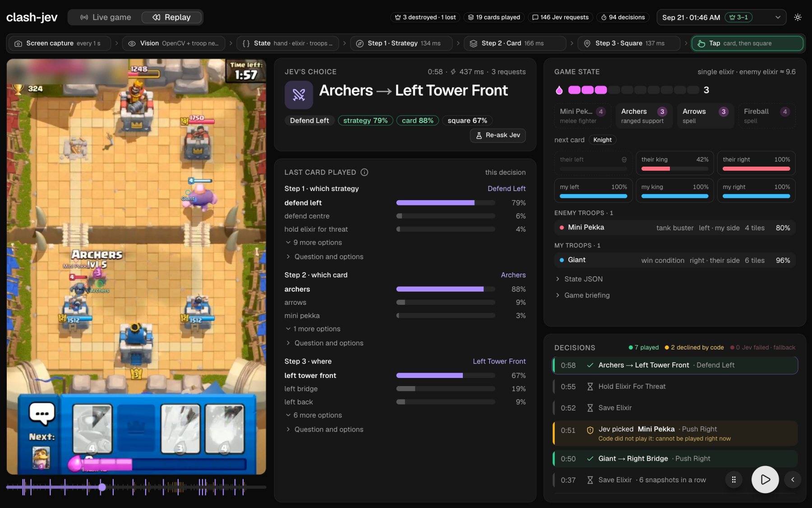Switch to Live game mode
Screen dimensions: 812x508
pyautogui.click(x=106, y=17)
